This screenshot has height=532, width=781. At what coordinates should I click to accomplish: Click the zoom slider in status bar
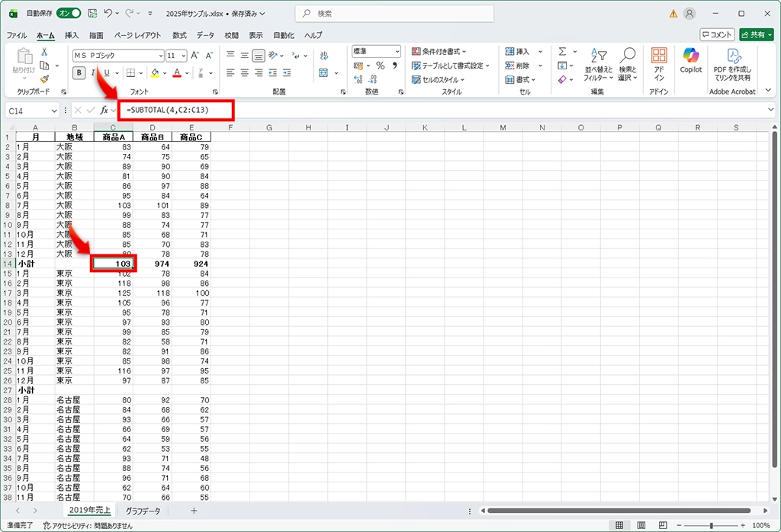pyautogui.click(x=711, y=525)
